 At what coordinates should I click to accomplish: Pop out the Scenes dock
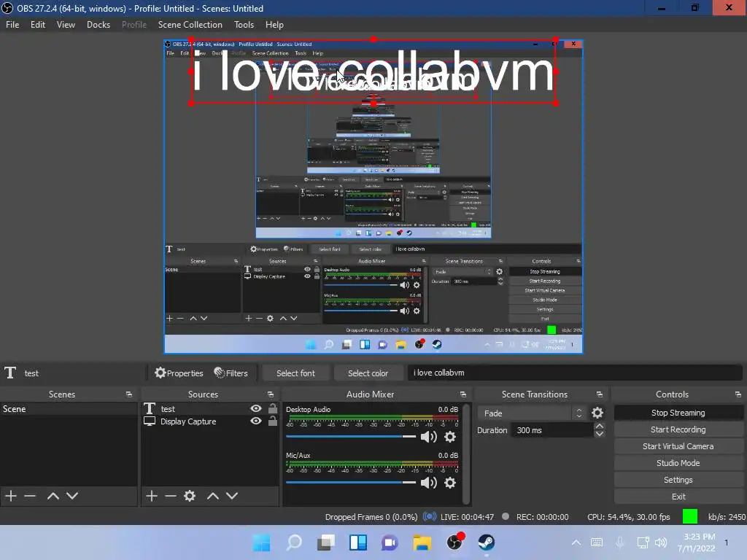(x=128, y=394)
